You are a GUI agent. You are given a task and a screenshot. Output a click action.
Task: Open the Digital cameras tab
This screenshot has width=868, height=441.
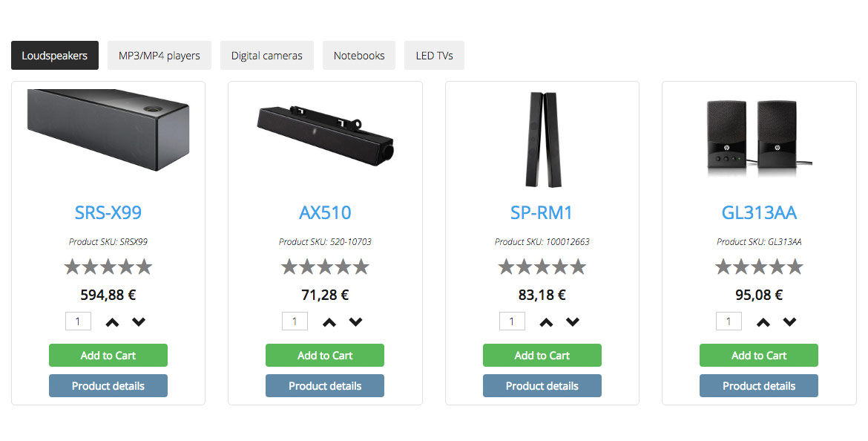tap(267, 56)
